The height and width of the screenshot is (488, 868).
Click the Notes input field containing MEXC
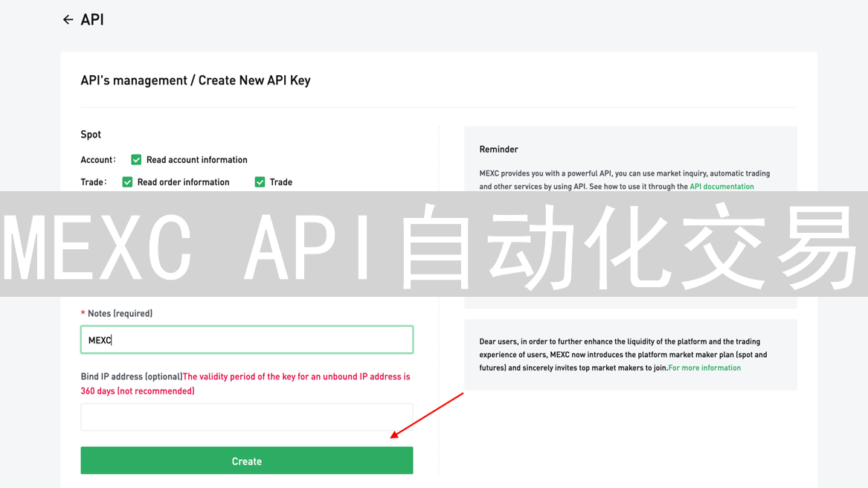[x=247, y=339]
